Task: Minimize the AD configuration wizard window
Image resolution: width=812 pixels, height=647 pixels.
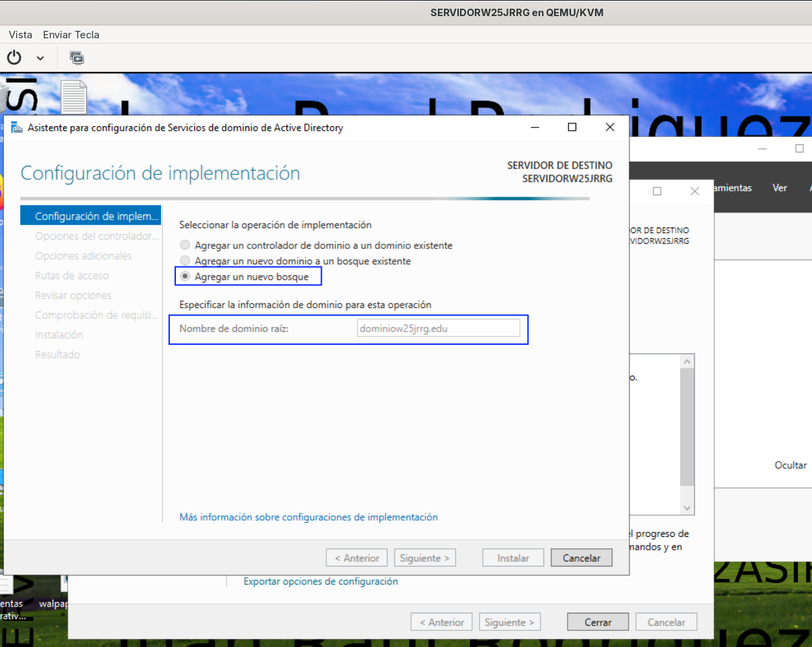Action: 535,128
